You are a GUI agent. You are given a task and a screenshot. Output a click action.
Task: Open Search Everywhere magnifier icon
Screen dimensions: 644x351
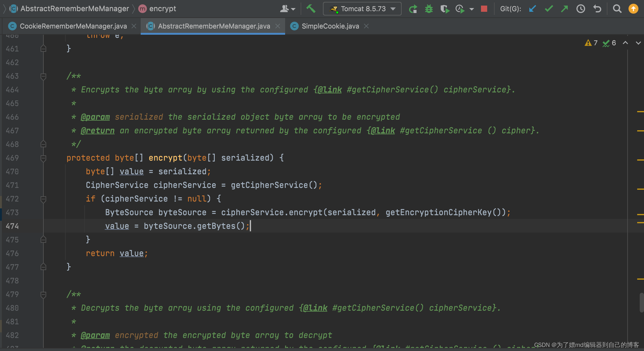click(x=617, y=9)
